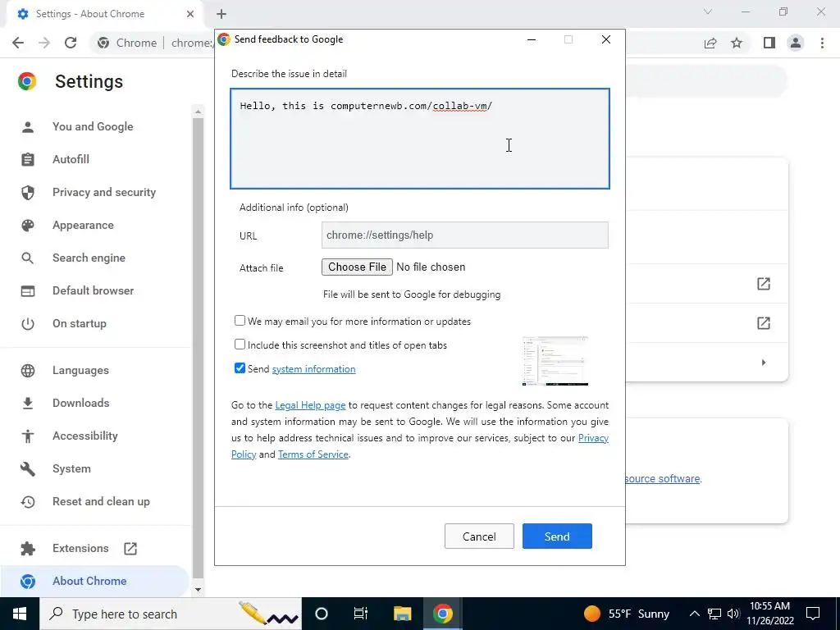Click lower open-in-new icon in settings page
The image size is (840, 630).
(764, 323)
